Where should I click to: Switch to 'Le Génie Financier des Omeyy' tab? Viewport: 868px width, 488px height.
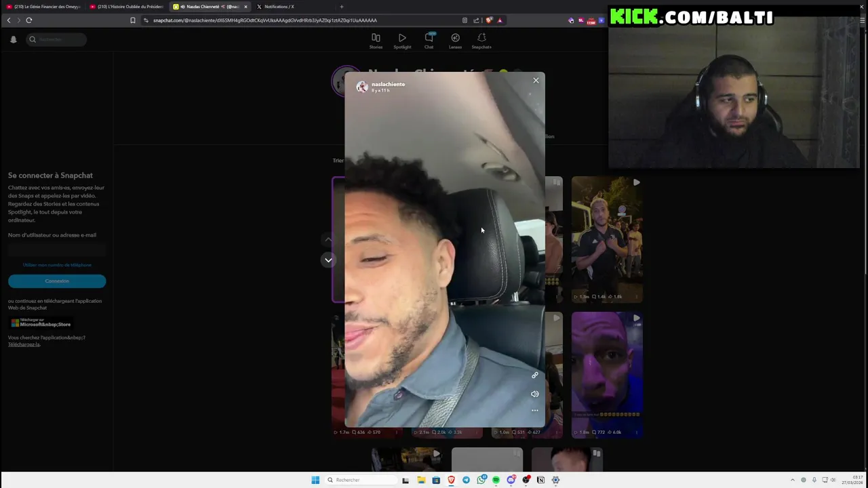point(43,7)
